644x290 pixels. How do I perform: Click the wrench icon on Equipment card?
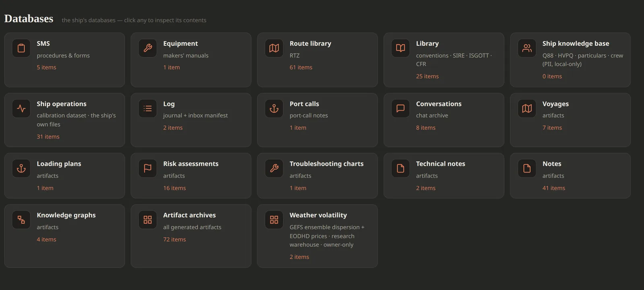148,48
